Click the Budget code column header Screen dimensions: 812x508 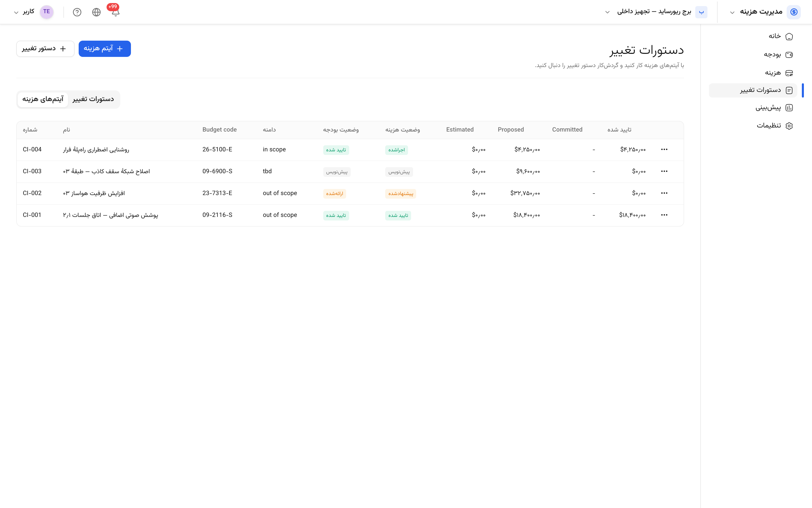click(219, 130)
